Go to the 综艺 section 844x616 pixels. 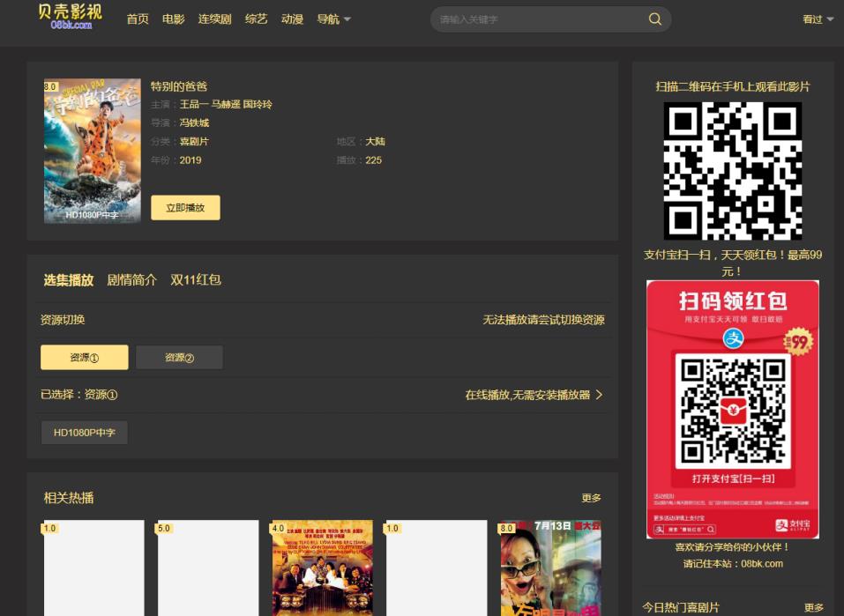[x=257, y=19]
